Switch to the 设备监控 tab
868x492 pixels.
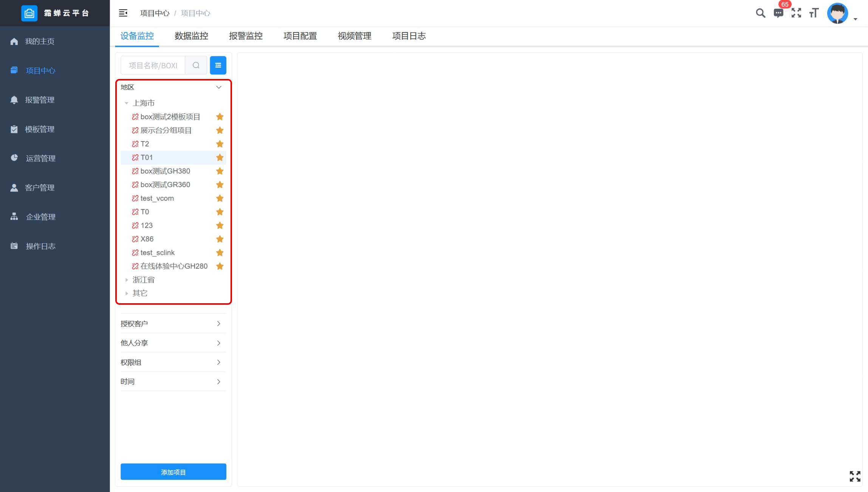137,36
